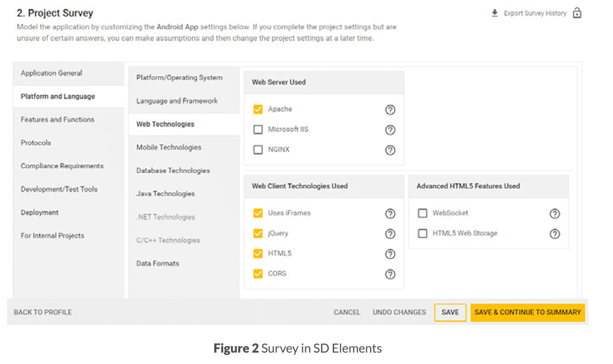The image size is (613, 364).
Task: Click Export Survey History link
Action: click(535, 13)
